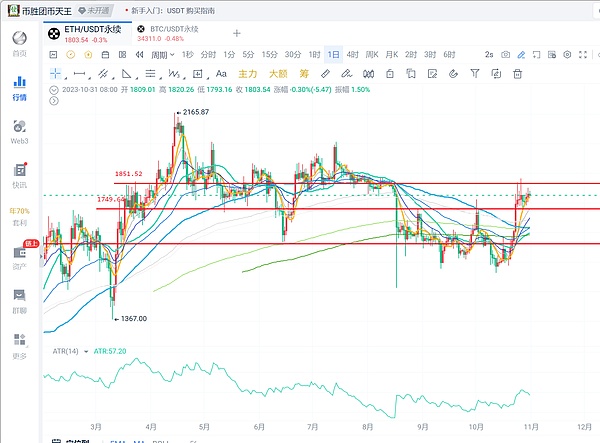600x443 pixels.
Task: Select the crosshair cursor drawing tool
Action: coord(55,74)
